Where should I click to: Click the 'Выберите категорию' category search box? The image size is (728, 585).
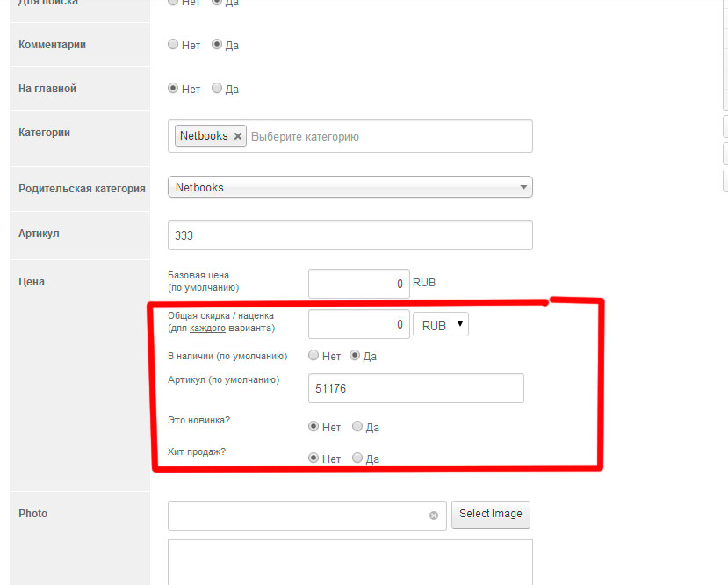tap(386, 137)
